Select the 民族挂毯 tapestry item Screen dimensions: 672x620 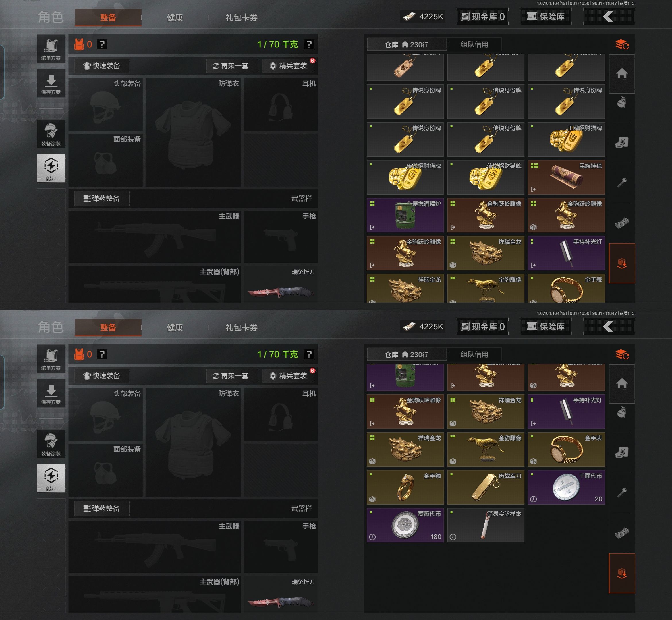point(566,177)
